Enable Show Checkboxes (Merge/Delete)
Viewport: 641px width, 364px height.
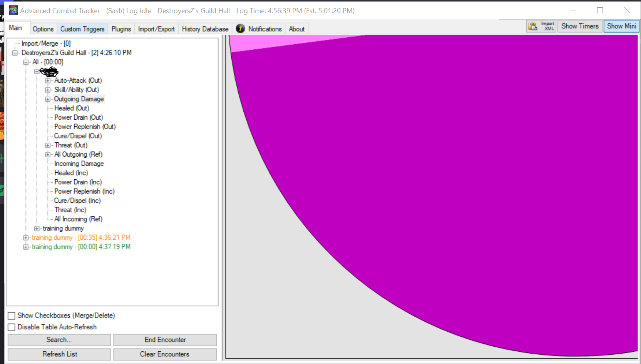(11, 316)
